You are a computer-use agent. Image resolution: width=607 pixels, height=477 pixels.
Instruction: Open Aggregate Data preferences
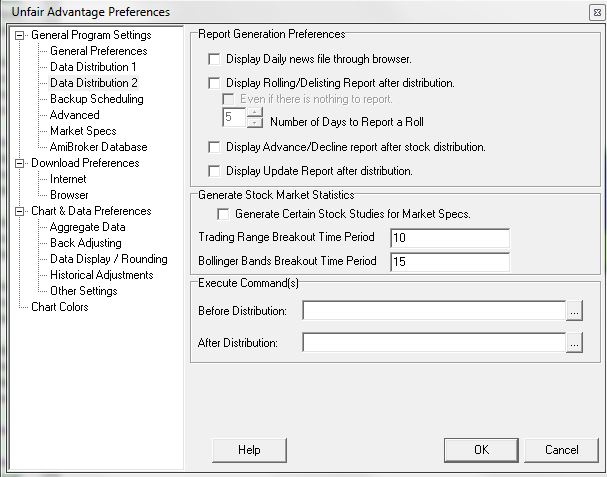87,227
